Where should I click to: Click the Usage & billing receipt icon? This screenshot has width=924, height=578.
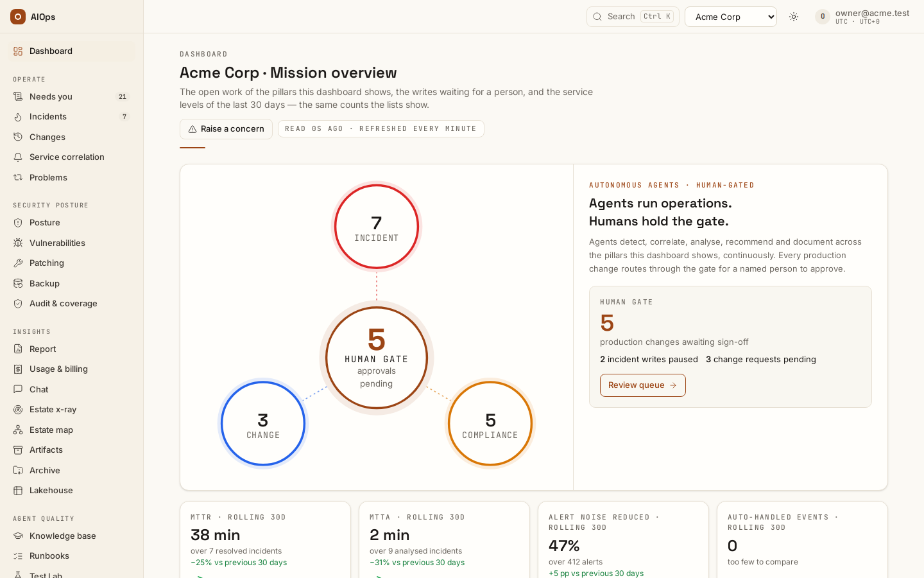pos(18,369)
